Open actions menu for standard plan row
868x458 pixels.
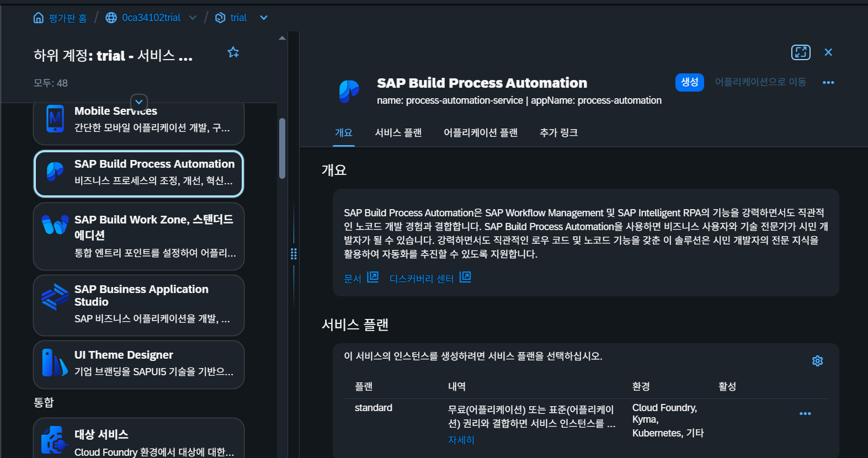pyautogui.click(x=805, y=414)
